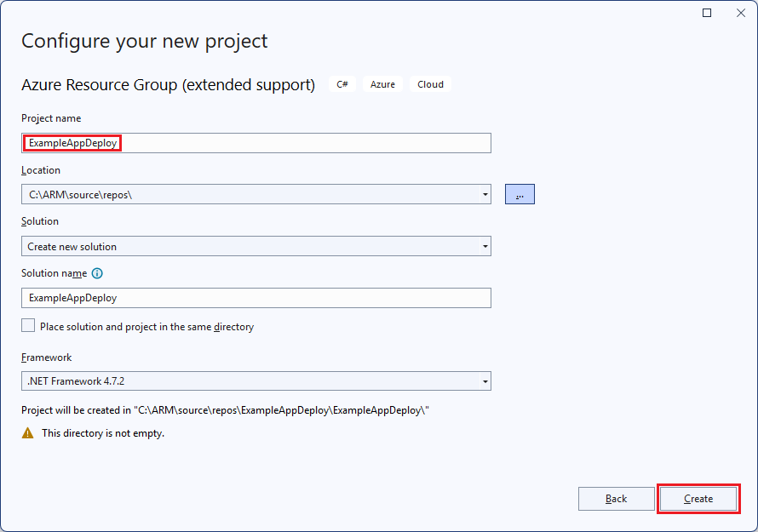Viewport: 758px width, 532px height.
Task: Select the Cloud project tag
Action: tap(430, 84)
